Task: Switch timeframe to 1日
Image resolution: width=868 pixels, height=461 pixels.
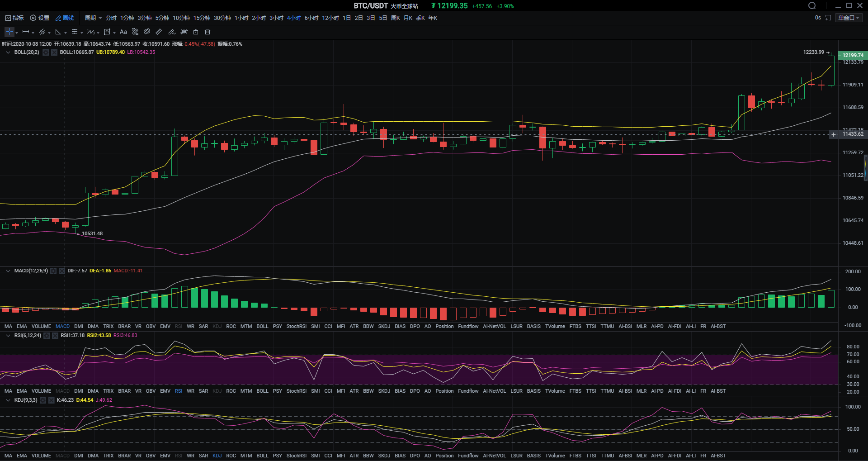Action: pos(347,18)
